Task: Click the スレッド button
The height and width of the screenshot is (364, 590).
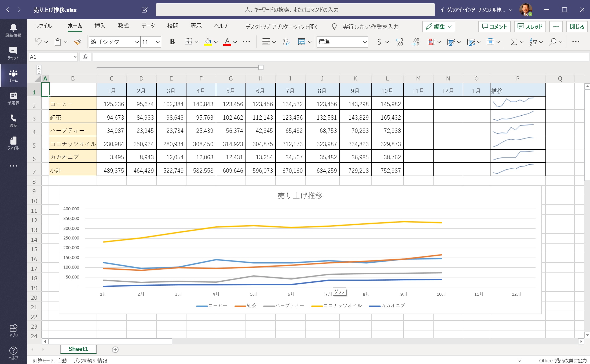Action: pyautogui.click(x=530, y=27)
